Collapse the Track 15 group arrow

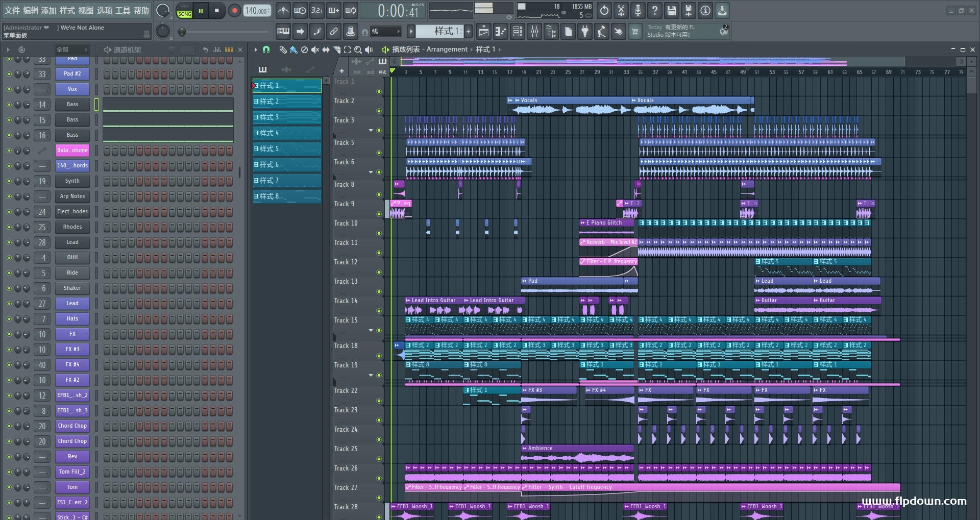pos(371,330)
